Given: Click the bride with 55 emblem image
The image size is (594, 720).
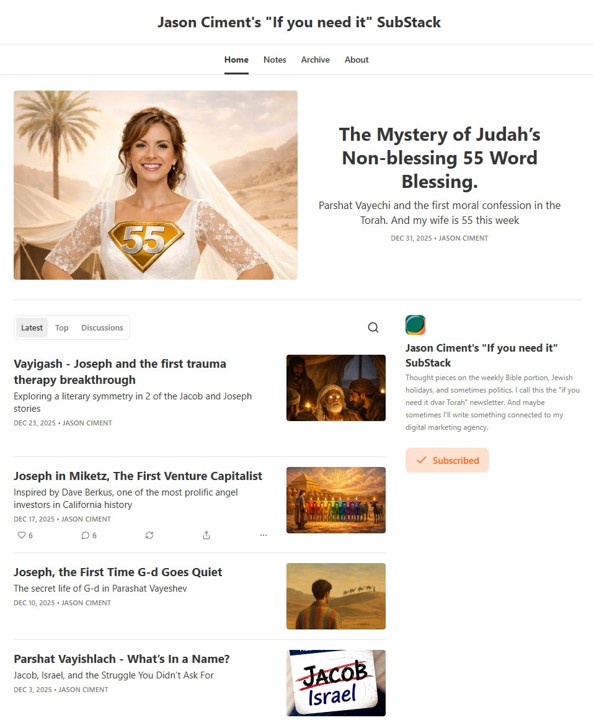Looking at the screenshot, I should pos(156,185).
